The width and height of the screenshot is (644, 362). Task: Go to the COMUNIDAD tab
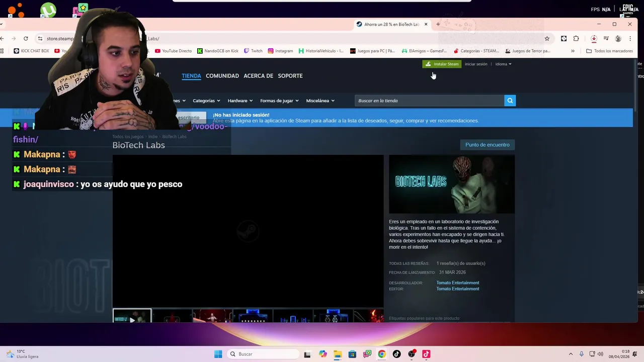coord(222,76)
